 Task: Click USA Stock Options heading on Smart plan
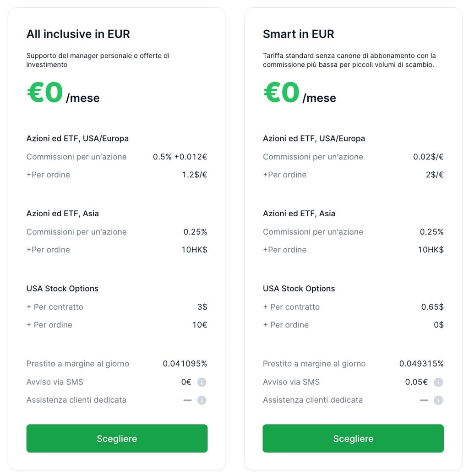(x=299, y=289)
